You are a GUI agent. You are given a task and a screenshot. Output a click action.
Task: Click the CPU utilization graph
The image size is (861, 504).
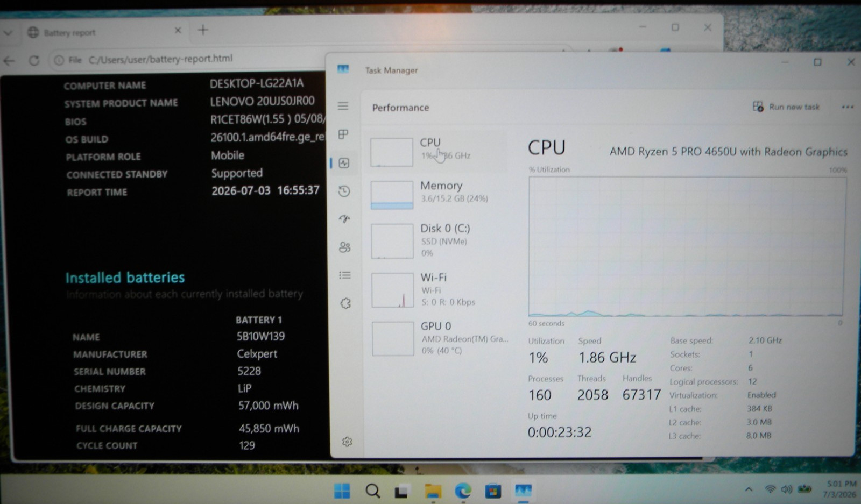pos(686,247)
